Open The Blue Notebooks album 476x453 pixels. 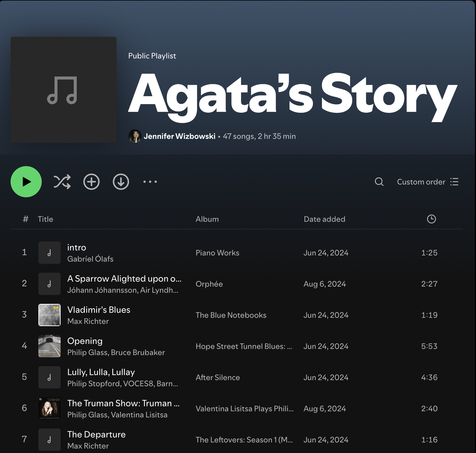[x=231, y=315]
